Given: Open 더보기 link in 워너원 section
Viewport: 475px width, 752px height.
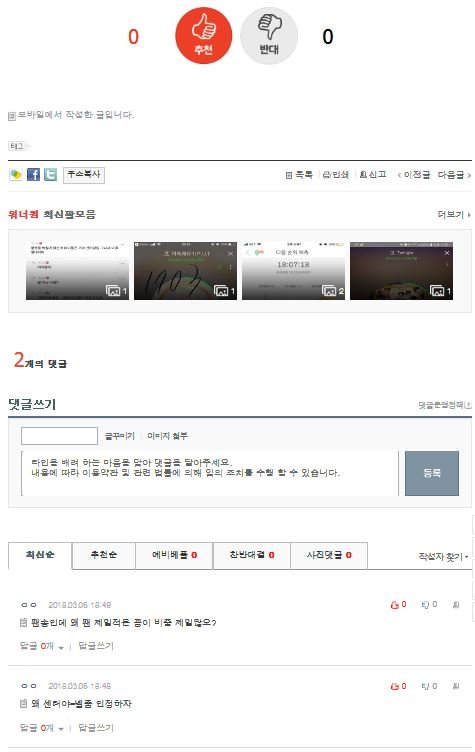Looking at the screenshot, I should point(454,214).
